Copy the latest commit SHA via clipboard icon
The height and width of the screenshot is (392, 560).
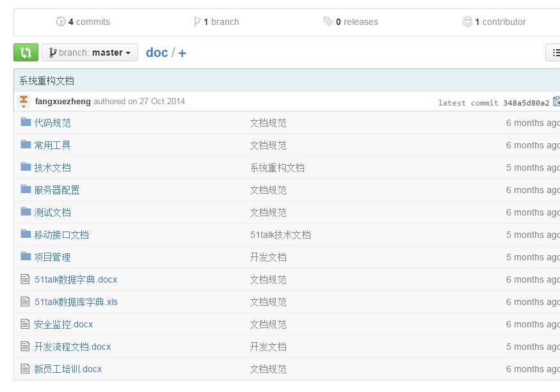556,102
